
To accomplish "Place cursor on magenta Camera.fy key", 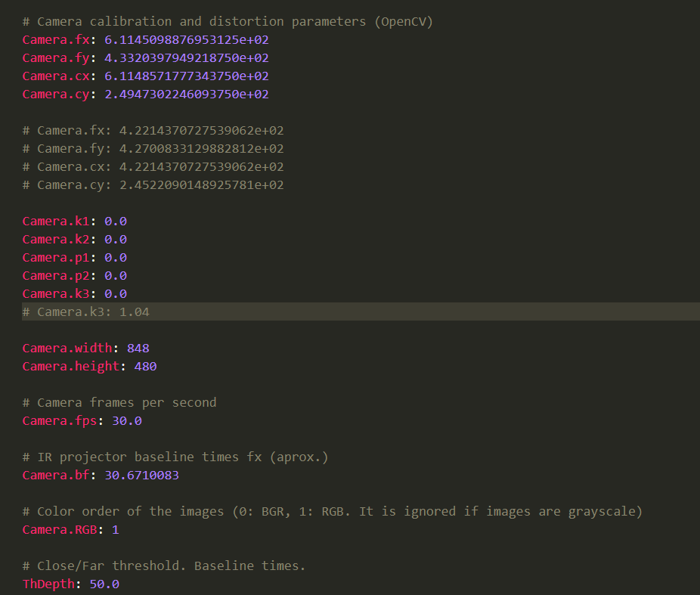I will coord(56,58).
